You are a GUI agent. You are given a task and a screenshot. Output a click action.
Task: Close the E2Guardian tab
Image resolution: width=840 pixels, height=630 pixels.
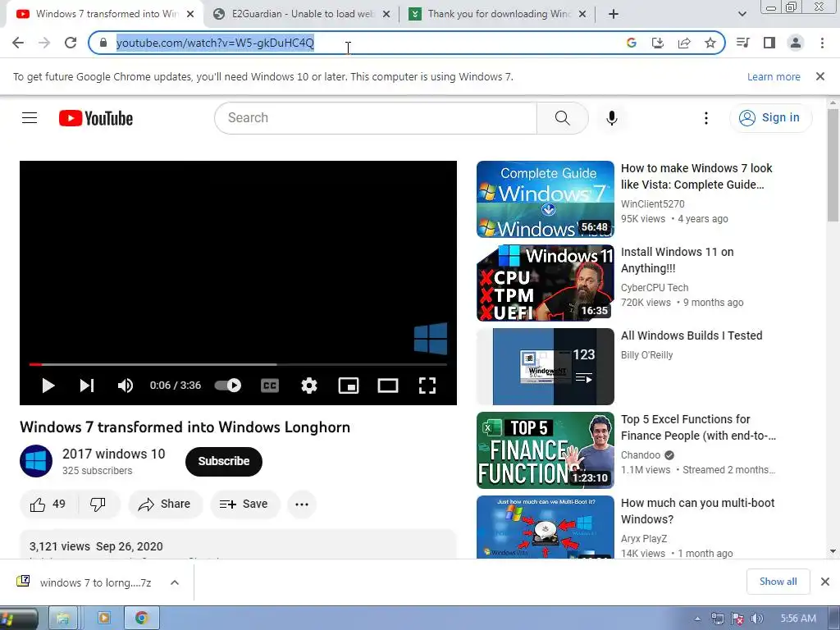tap(386, 15)
